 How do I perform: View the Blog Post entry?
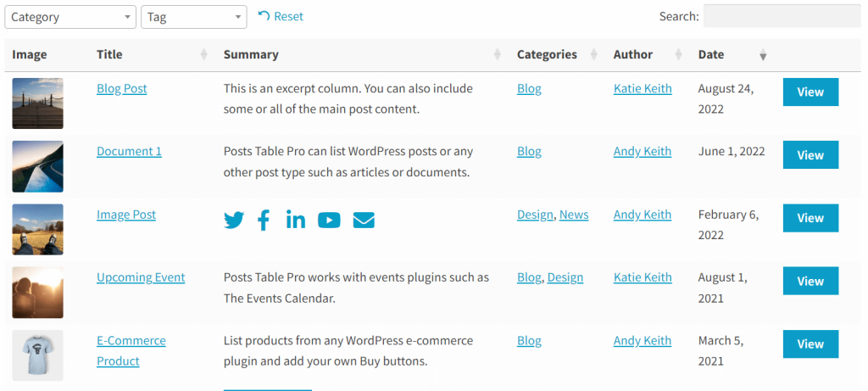point(810,92)
